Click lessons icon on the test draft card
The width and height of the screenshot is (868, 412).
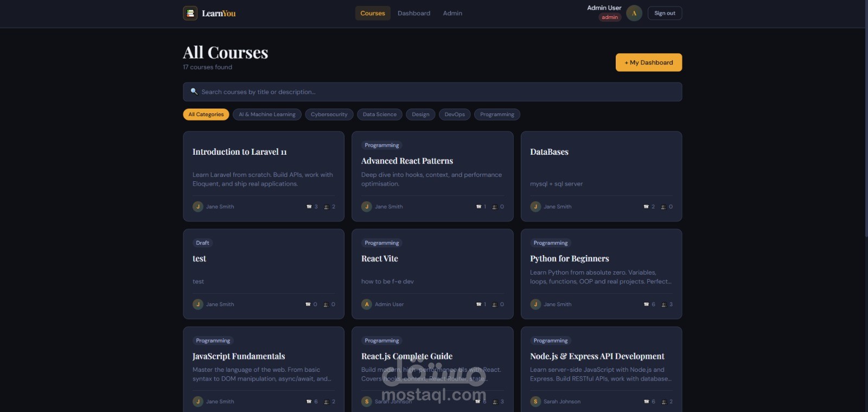pyautogui.click(x=308, y=304)
